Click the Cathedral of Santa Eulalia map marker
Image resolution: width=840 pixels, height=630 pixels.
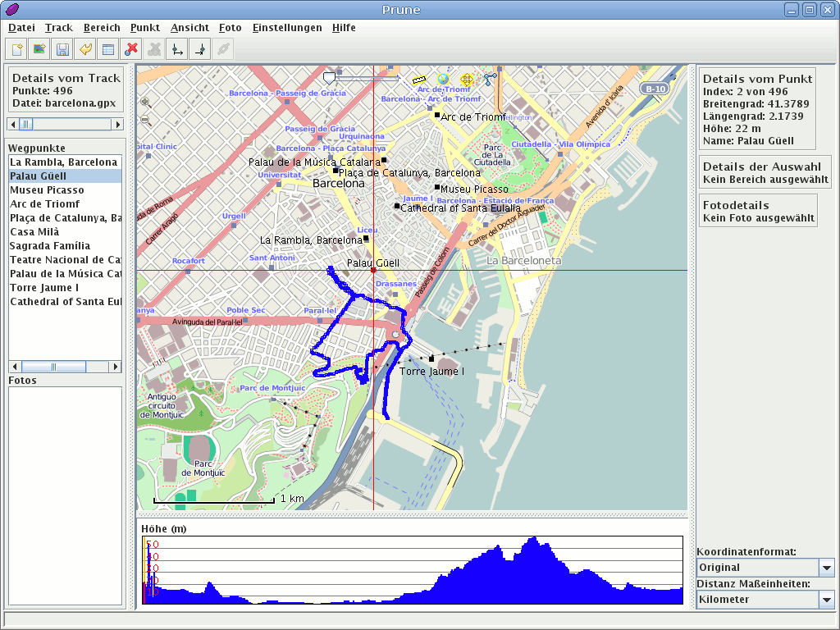coord(397,206)
